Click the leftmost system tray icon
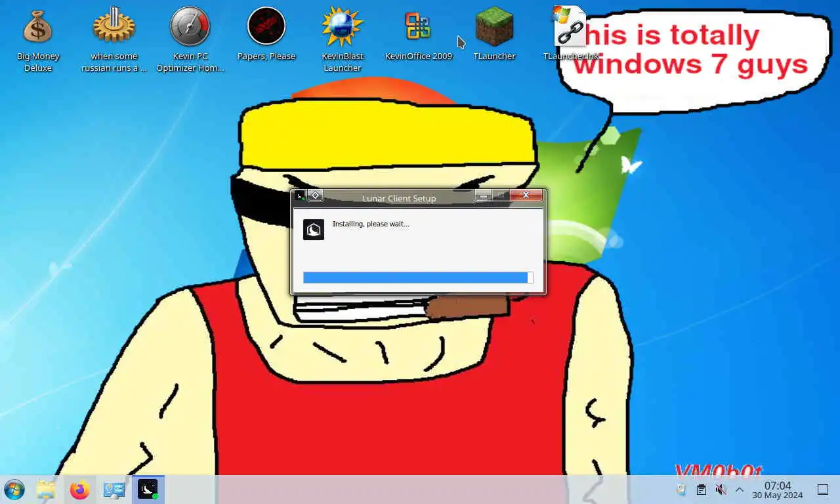Viewport: 840px width, 504px height. 681,490
